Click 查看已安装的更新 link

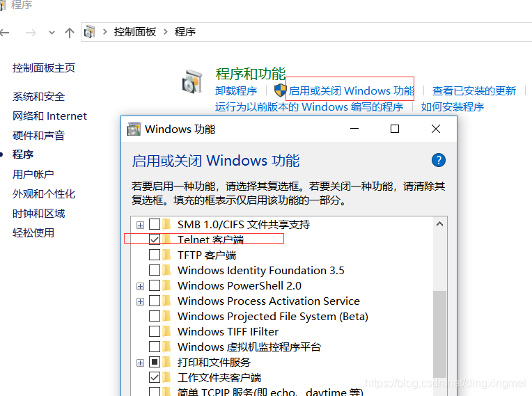coord(474,91)
